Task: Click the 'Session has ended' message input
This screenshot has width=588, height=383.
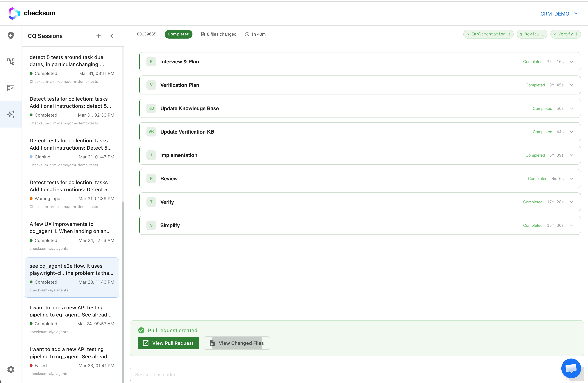Action: 348,374
